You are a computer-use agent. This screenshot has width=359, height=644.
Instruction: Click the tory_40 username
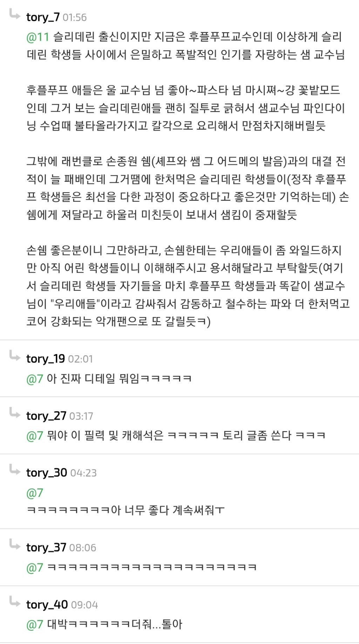(47, 604)
